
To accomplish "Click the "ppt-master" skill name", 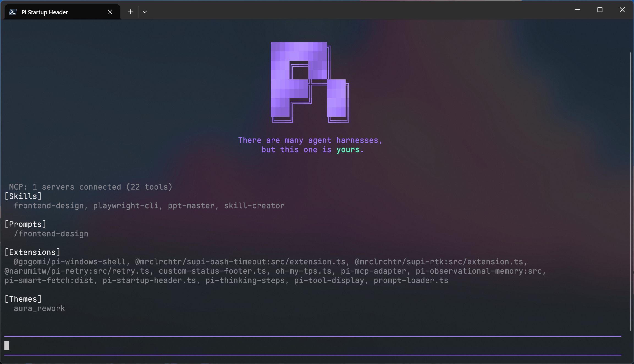I will pyautogui.click(x=191, y=205).
